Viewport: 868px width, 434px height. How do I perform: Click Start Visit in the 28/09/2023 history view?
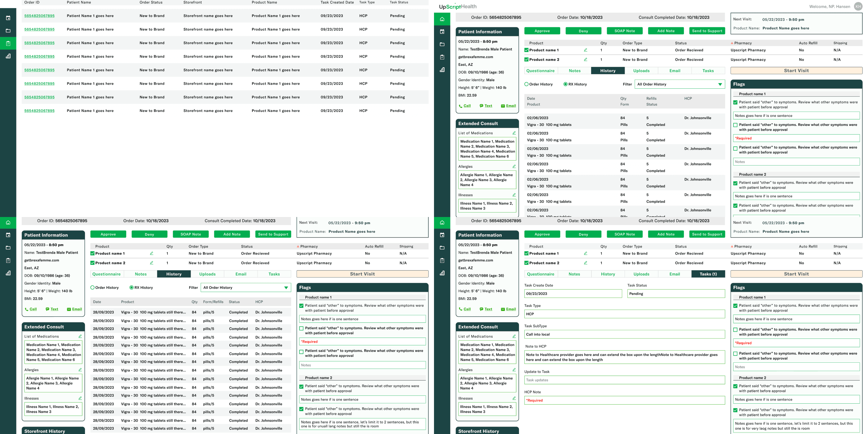(x=362, y=274)
